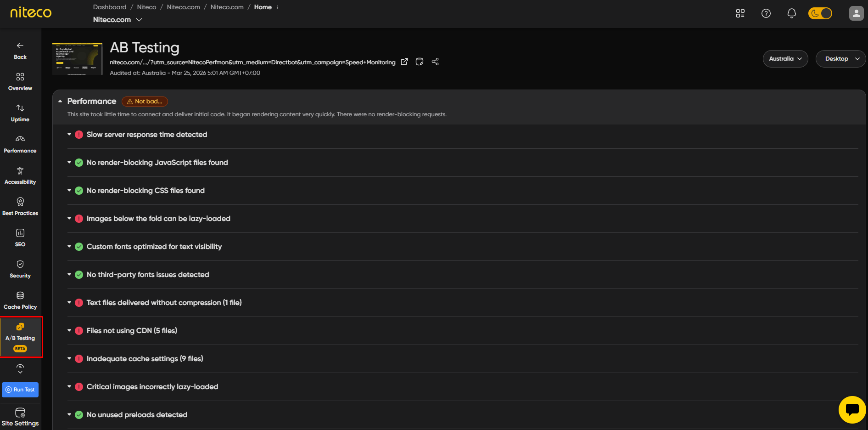Screen dimensions: 868x430
Task: Click the Performance section heading
Action: 92,101
